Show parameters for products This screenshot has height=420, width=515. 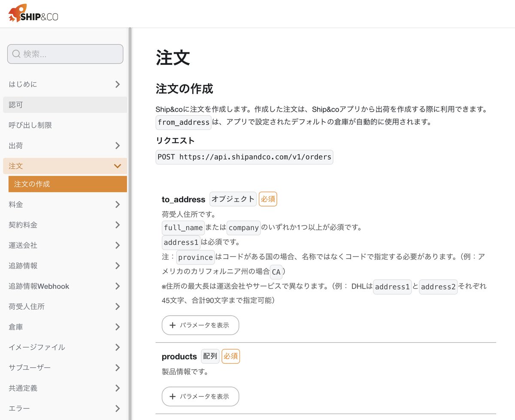pyautogui.click(x=200, y=396)
